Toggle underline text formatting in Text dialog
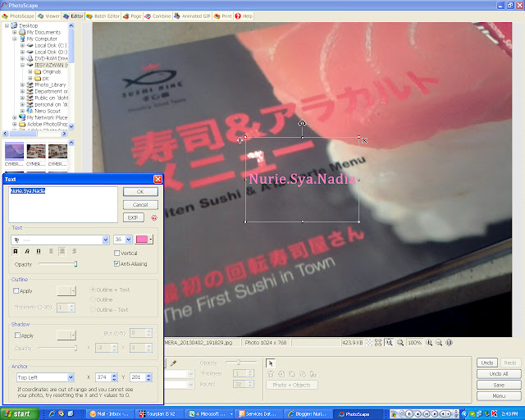The width and height of the screenshot is (525, 420). (x=39, y=251)
